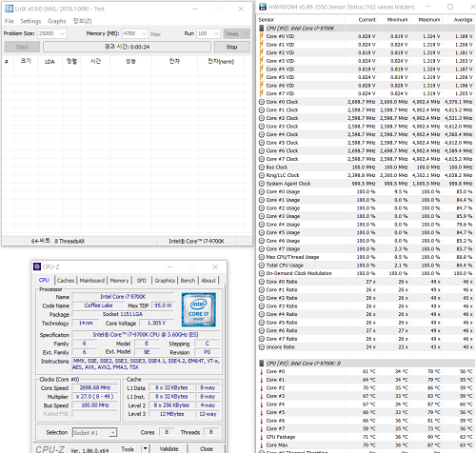Click the HWiNFO64 window title icon
Screen dimensions: 476x453
[x=263, y=7]
